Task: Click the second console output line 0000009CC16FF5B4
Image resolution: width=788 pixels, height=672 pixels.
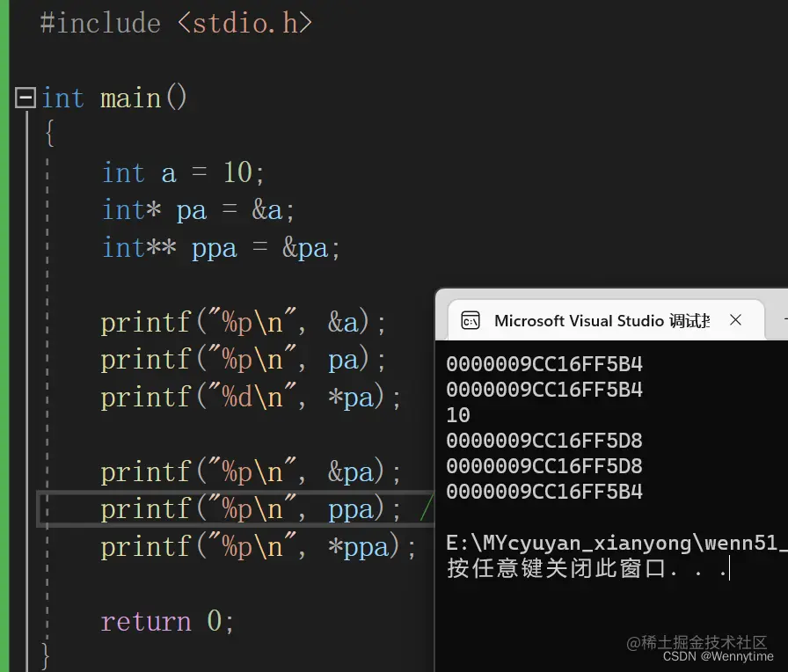Action: [544, 390]
